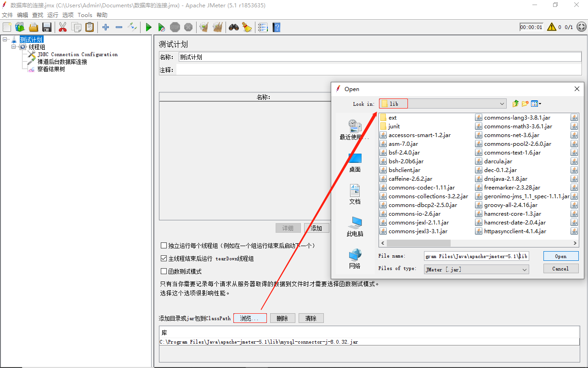Click the Open button in dialog
The width and height of the screenshot is (588, 368).
pyautogui.click(x=560, y=256)
